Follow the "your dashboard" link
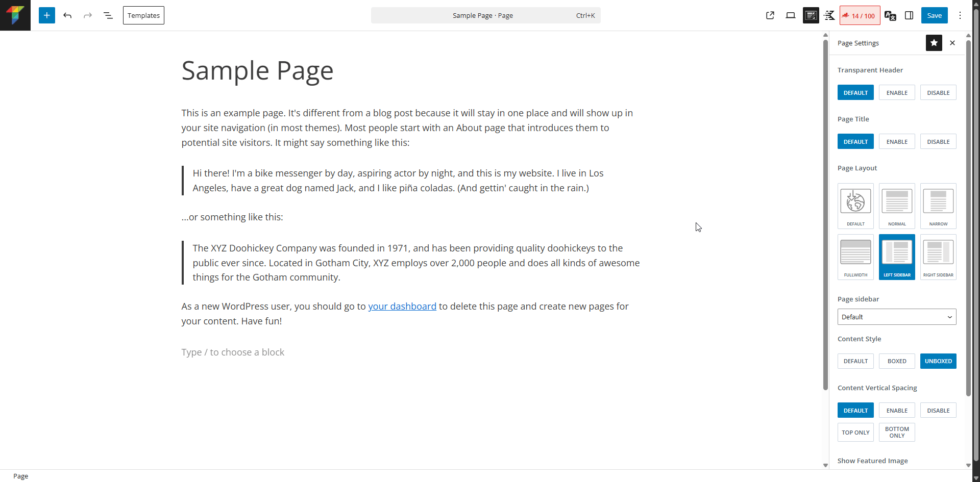Image resolution: width=980 pixels, height=482 pixels. pos(402,306)
